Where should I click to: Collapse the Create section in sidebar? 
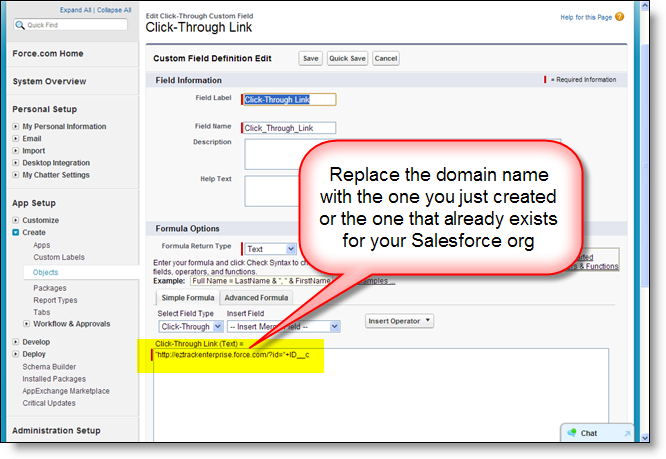pyautogui.click(x=16, y=232)
